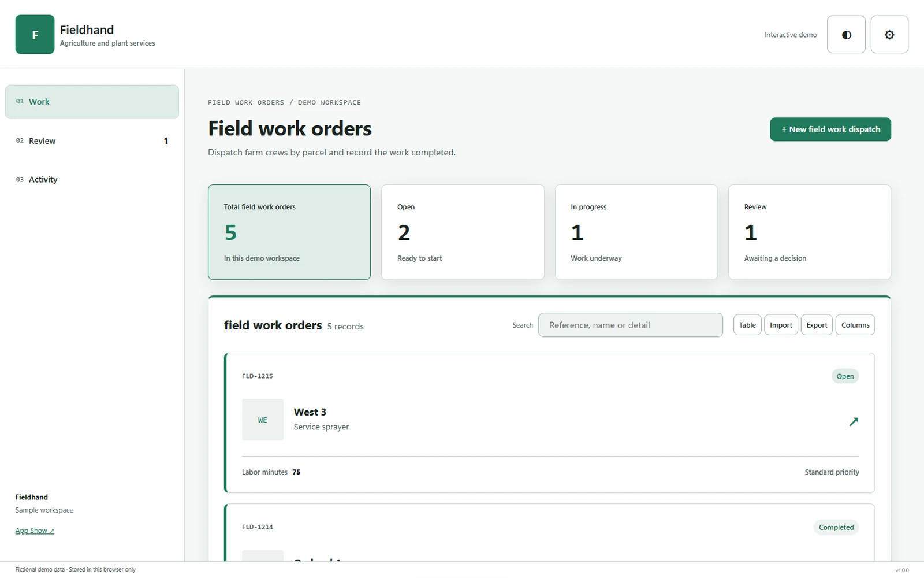Click the FLD-1214 reference text
Image resolution: width=924 pixels, height=578 pixels.
(258, 527)
